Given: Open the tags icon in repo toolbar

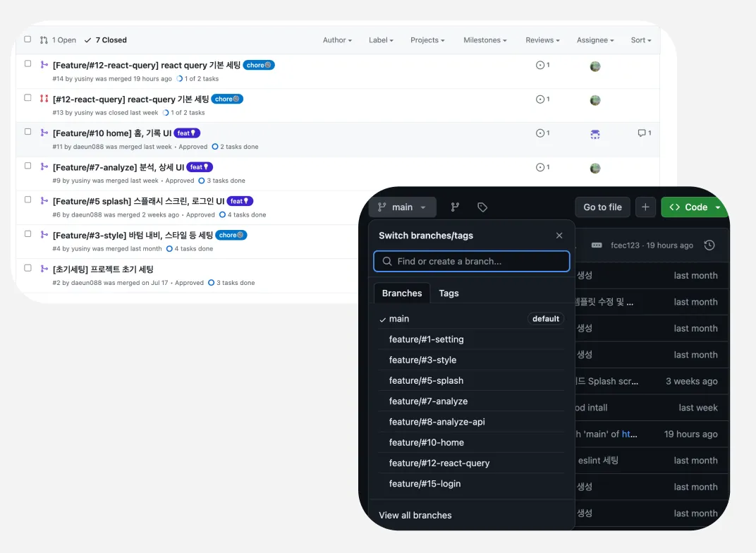Looking at the screenshot, I should (x=482, y=207).
